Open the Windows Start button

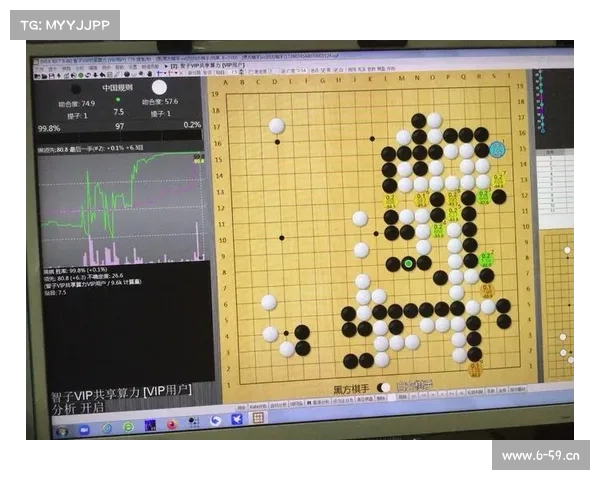tap(62, 432)
